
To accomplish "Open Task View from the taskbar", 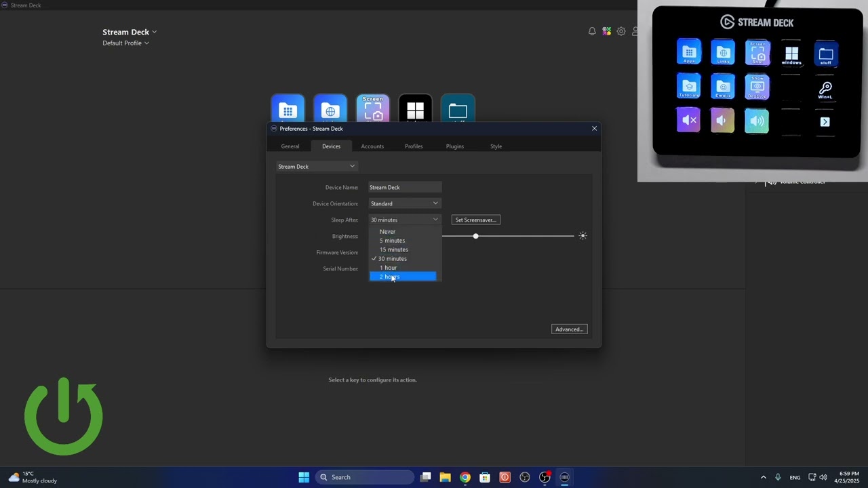I will 425,477.
